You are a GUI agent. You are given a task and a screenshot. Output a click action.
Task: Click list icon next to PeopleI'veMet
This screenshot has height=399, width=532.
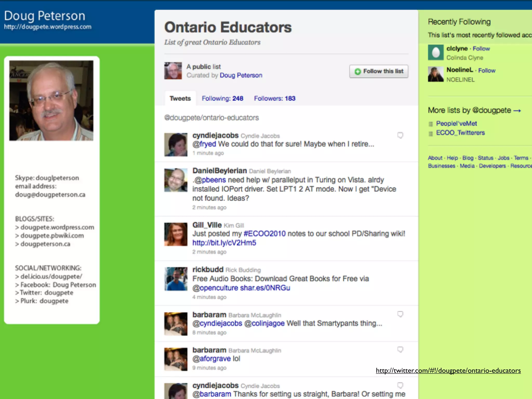point(431,124)
